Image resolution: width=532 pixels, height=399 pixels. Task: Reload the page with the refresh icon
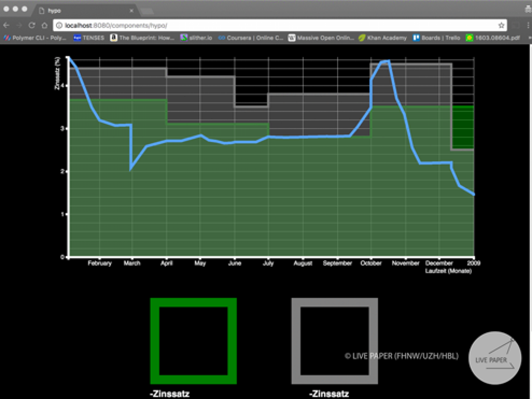32,25
